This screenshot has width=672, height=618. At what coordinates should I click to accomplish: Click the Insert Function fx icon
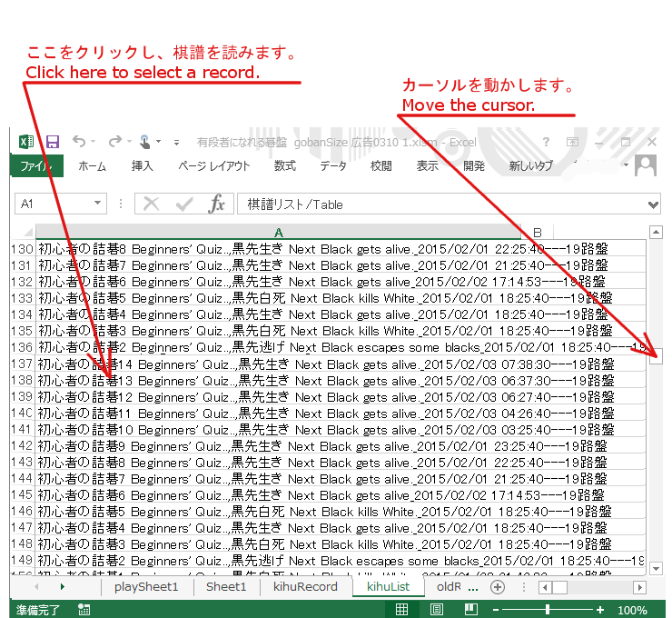click(x=216, y=204)
